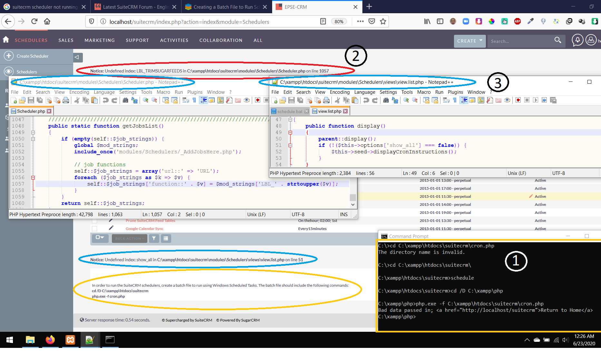Image resolution: width=601 pixels, height=364 pixels.
Task: Open the Plugins menu in view.list.php Notepad++
Action: [455, 92]
